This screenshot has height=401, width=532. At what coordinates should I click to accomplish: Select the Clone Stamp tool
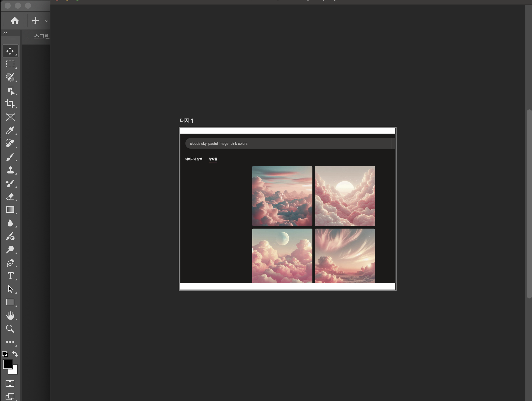[10, 170]
